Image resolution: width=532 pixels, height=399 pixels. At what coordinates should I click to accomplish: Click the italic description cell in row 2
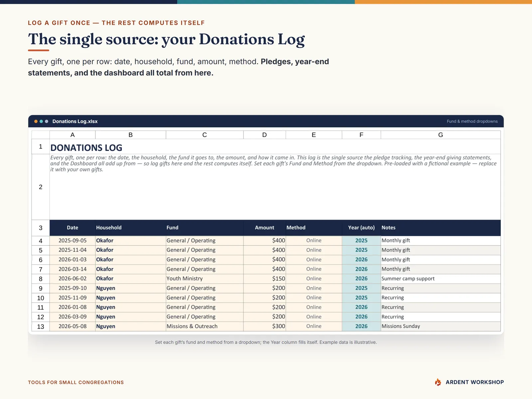coord(275,187)
